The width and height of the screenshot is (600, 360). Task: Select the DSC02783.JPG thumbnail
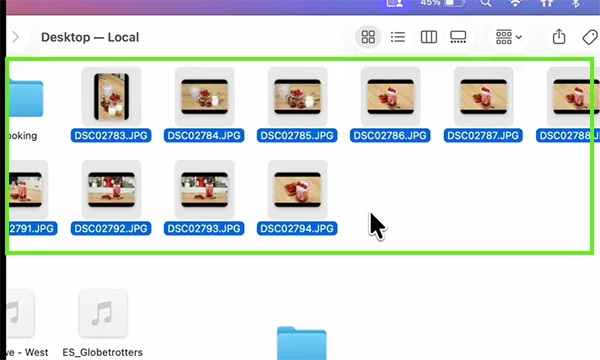tap(111, 97)
